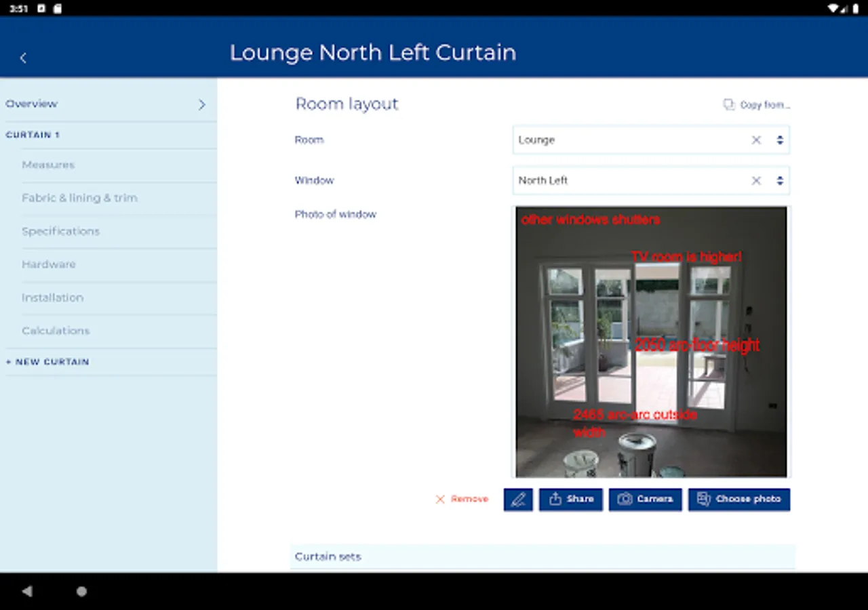The height and width of the screenshot is (610, 868).
Task: Share the window photo
Action: click(x=571, y=500)
